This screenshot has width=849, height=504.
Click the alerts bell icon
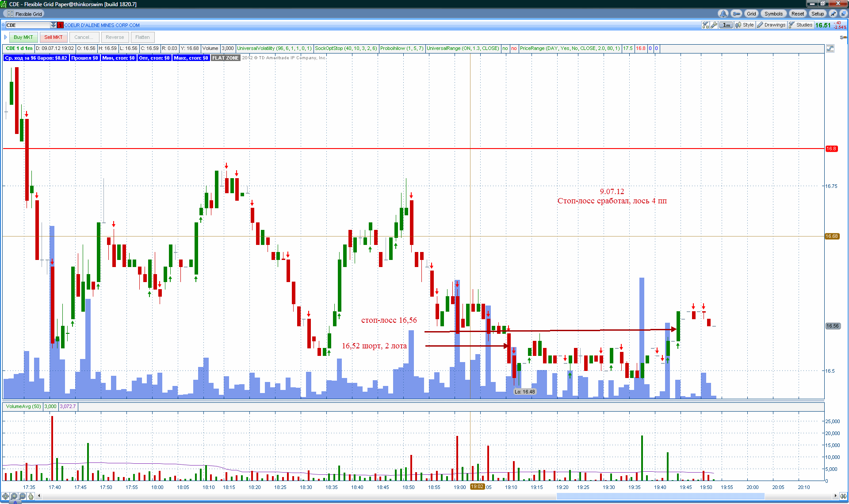[723, 14]
